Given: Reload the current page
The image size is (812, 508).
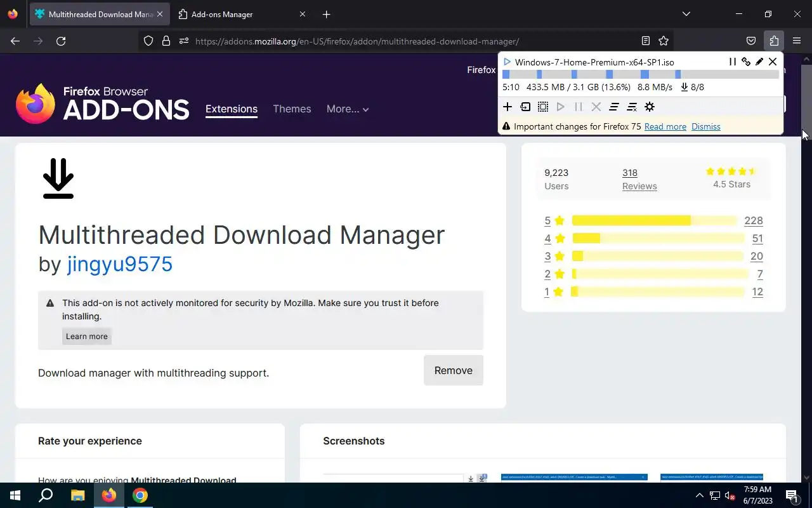Looking at the screenshot, I should [x=61, y=41].
